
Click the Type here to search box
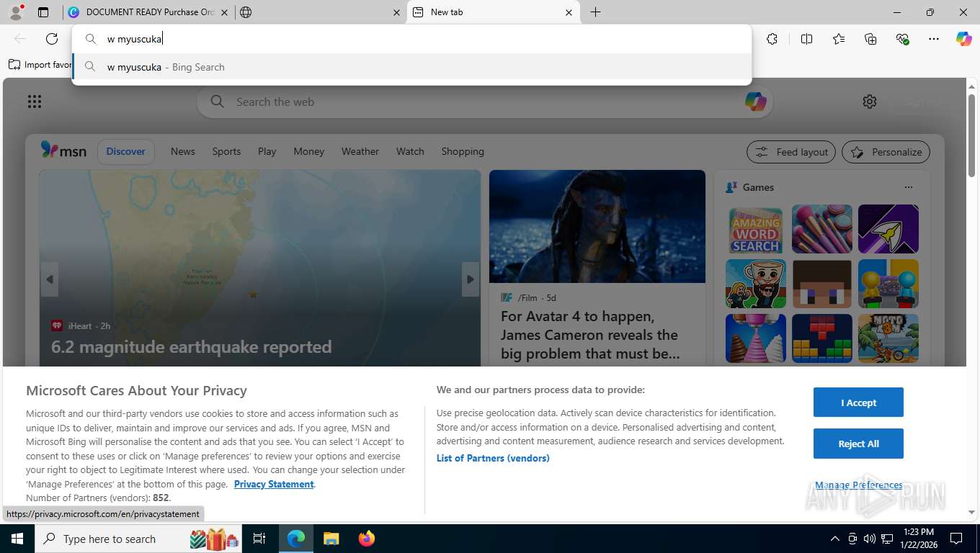[x=138, y=539]
